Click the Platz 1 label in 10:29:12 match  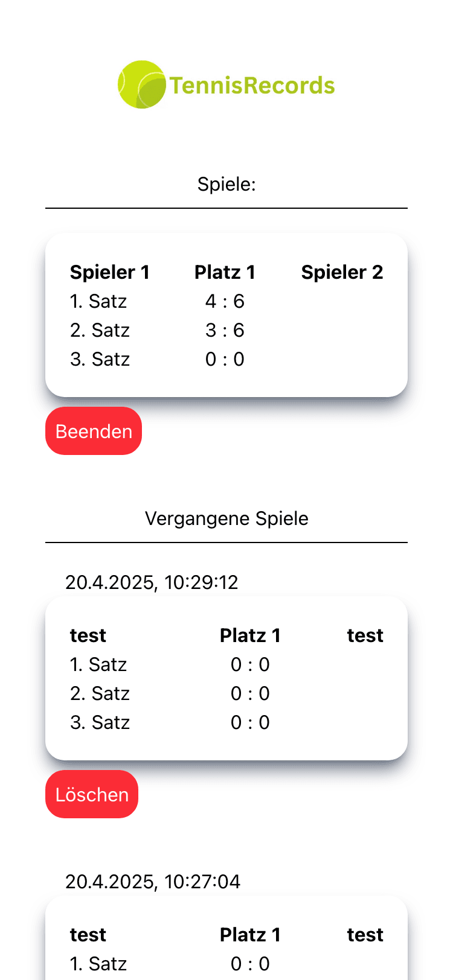click(250, 635)
